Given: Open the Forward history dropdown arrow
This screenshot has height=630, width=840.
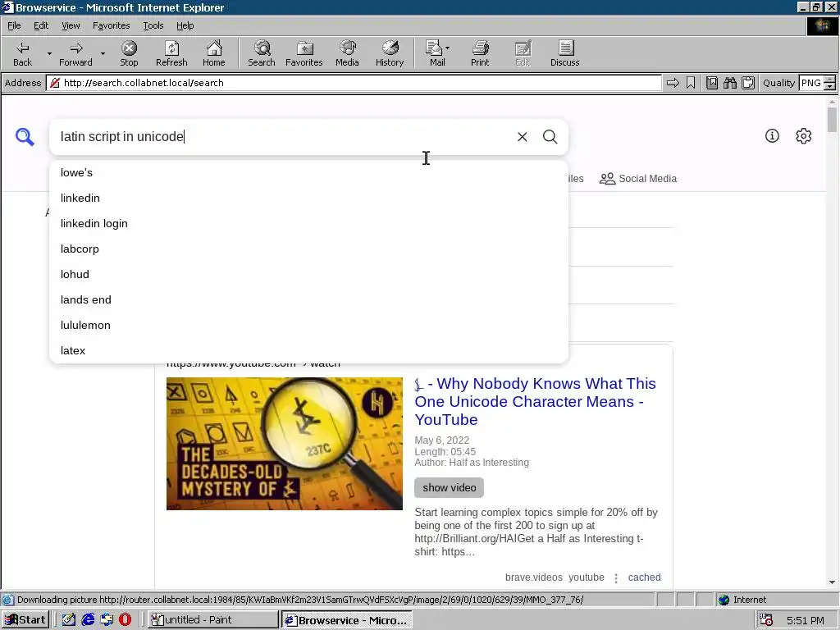Looking at the screenshot, I should [x=103, y=53].
